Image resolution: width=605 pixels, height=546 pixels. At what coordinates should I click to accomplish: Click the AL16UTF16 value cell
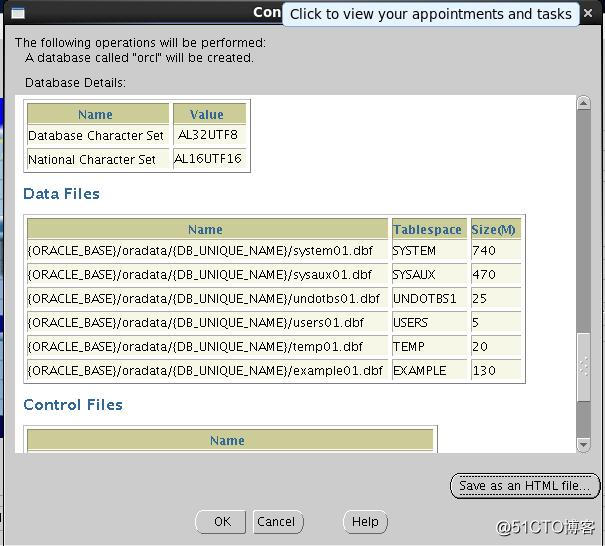210,159
